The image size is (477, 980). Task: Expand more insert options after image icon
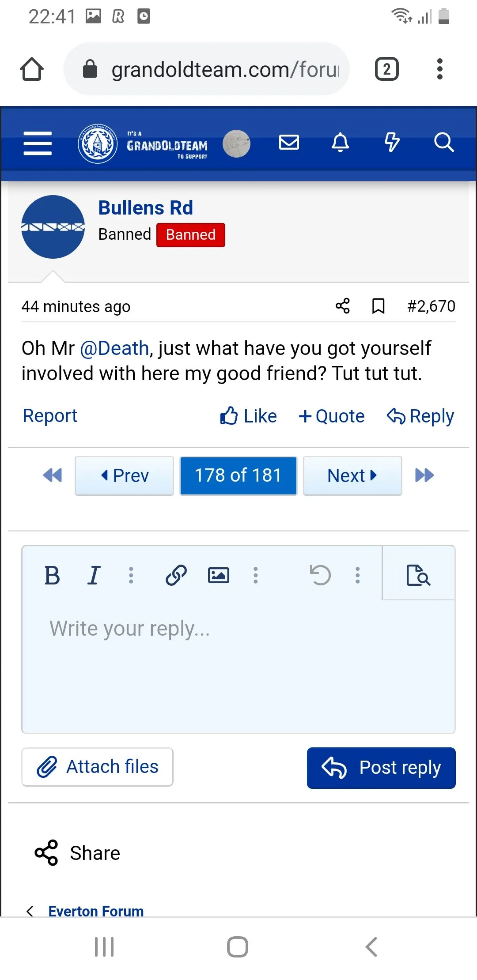pos(255,575)
